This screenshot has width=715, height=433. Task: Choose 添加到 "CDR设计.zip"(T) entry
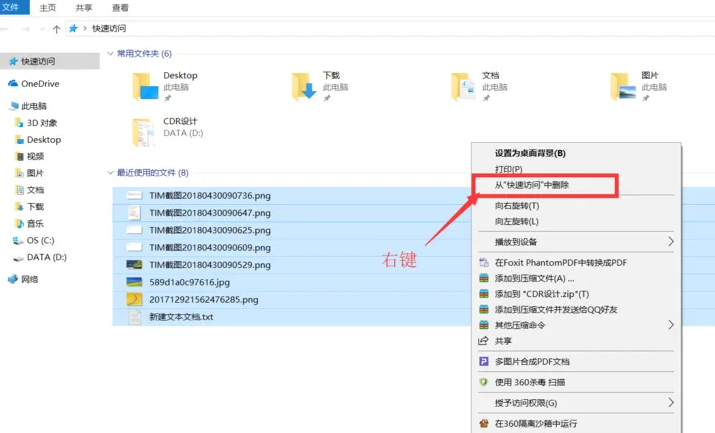(x=542, y=294)
